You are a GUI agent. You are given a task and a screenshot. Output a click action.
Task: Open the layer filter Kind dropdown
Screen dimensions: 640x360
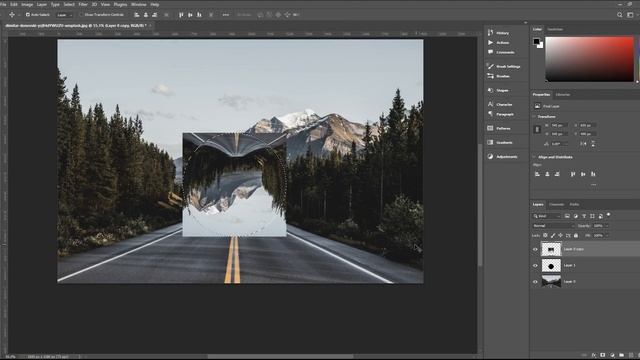pos(547,216)
